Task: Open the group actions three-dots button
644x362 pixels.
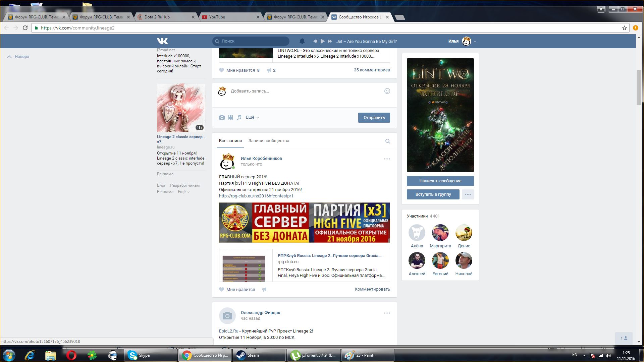Action: [468, 194]
